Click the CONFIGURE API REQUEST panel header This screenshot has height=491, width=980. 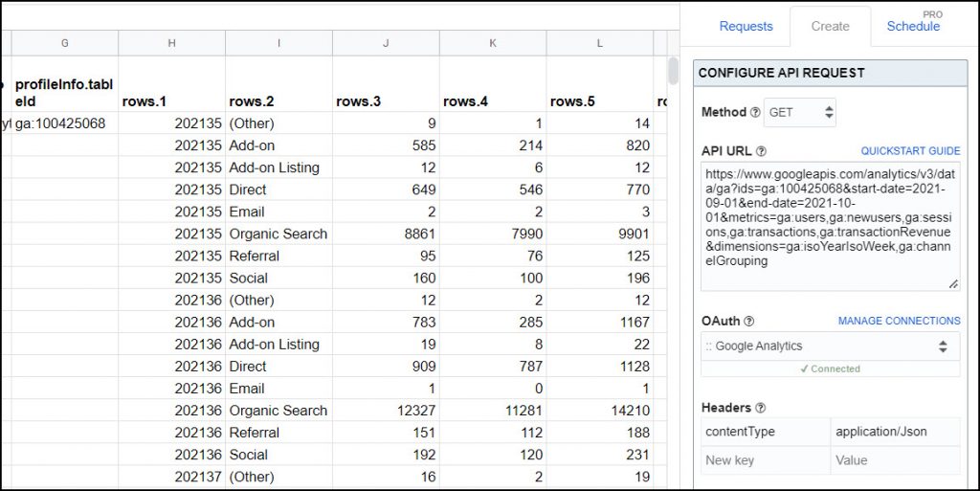(x=830, y=73)
